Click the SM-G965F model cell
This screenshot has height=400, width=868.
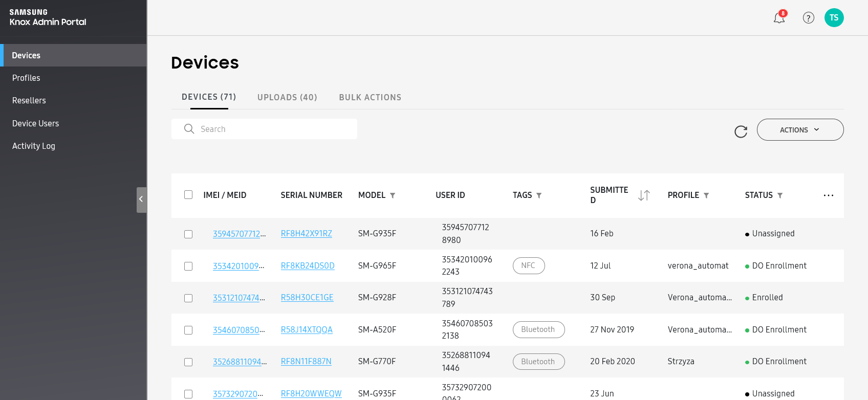[377, 265]
